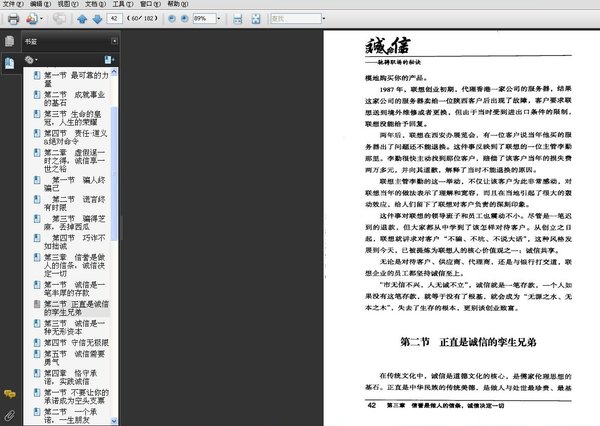Open the zoom percentage dropdown arrow
Viewport: 600px width, 426px height.
[218, 18]
